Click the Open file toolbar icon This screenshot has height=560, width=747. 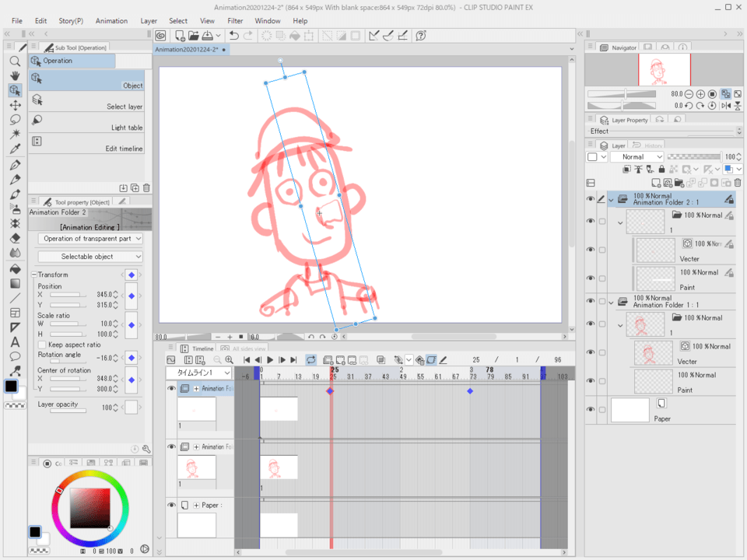(194, 36)
